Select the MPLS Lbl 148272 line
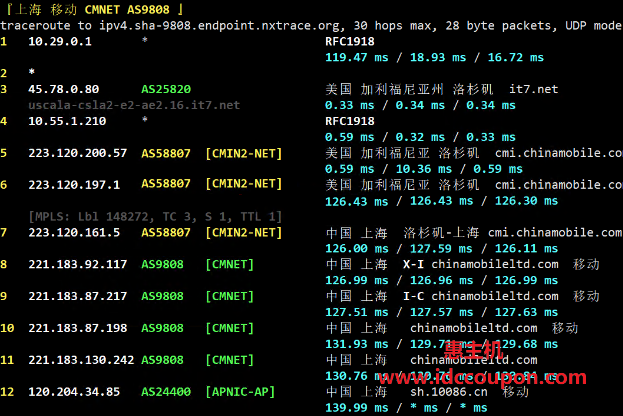623x416 pixels. [x=155, y=217]
